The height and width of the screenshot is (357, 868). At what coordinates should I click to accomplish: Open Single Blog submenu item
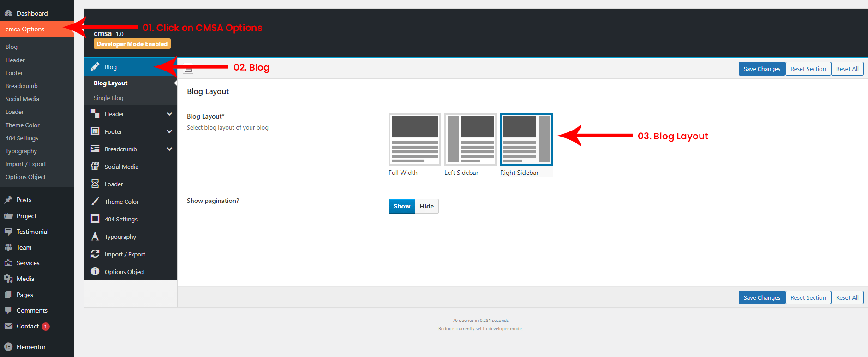(x=108, y=98)
